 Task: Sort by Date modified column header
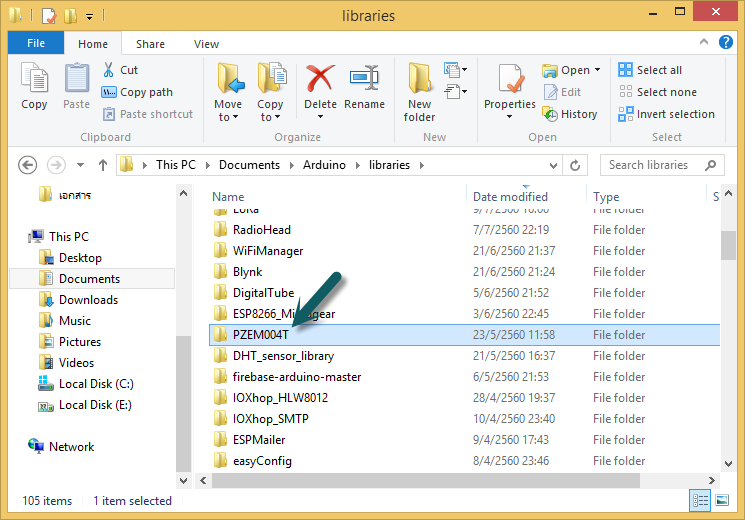tap(510, 197)
